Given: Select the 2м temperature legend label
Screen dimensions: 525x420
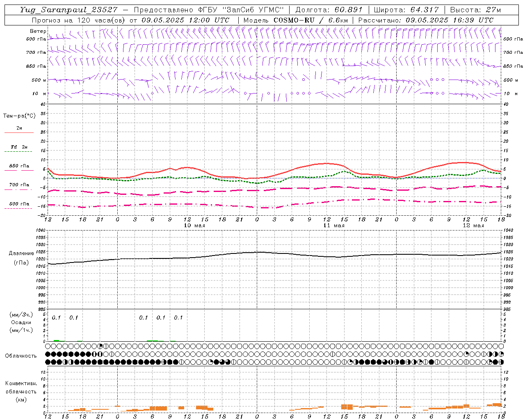Looking at the screenshot, I should click(19, 128).
